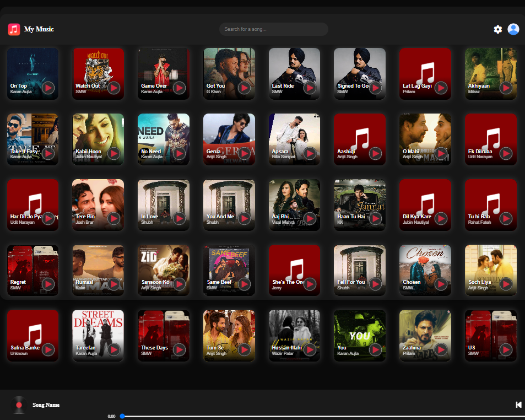Click the spinning disc in player bar
Image resolution: width=525 pixels, height=420 pixels.
tap(19, 405)
